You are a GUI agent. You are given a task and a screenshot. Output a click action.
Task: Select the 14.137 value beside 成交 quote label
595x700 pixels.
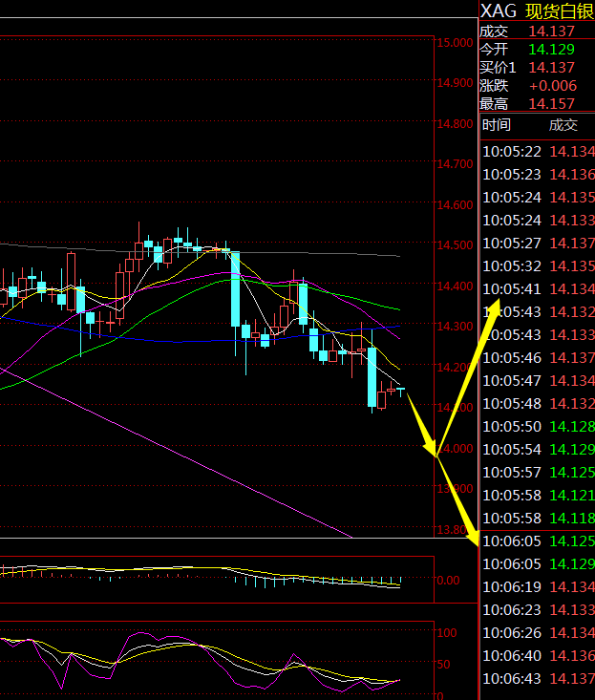(x=551, y=32)
